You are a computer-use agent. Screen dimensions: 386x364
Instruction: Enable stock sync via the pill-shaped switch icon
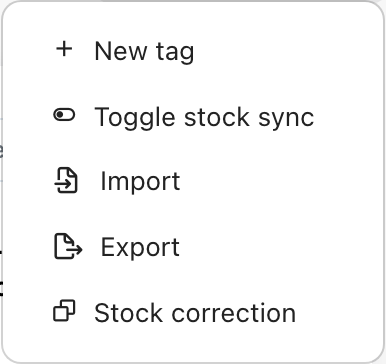tap(64, 115)
